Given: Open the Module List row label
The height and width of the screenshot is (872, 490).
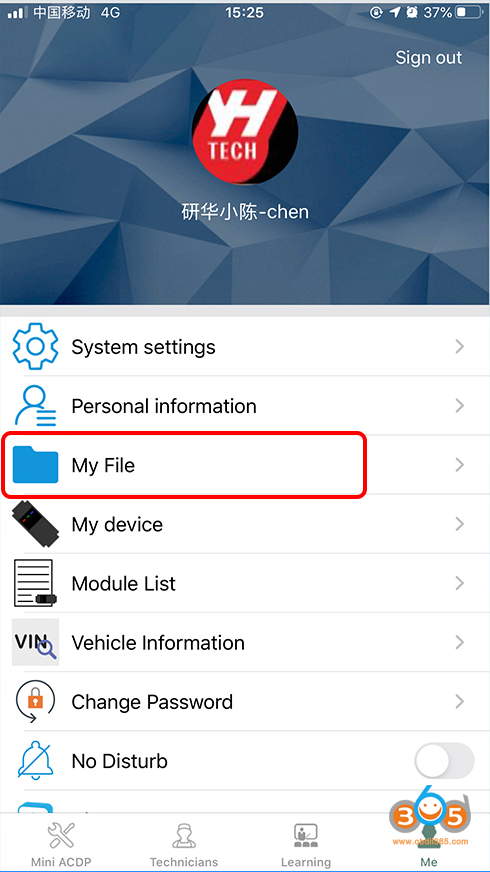Looking at the screenshot, I should point(123,583).
